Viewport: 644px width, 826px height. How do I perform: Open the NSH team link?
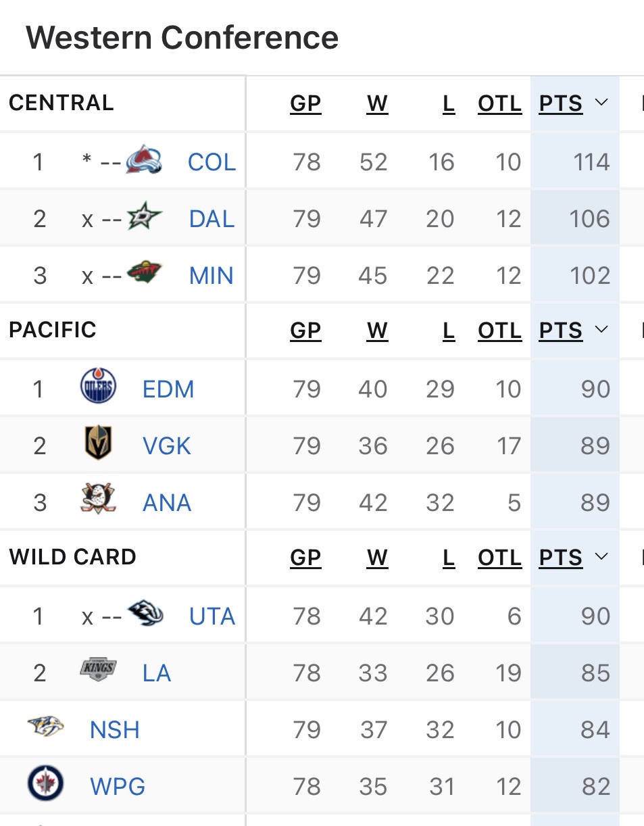115,730
